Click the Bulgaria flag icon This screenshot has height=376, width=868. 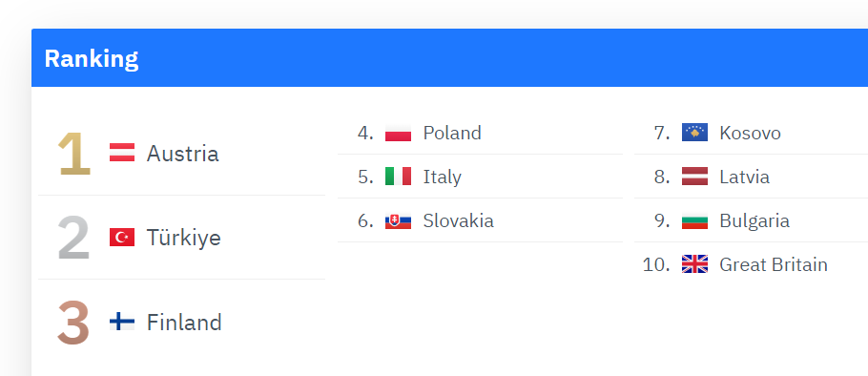click(x=694, y=220)
